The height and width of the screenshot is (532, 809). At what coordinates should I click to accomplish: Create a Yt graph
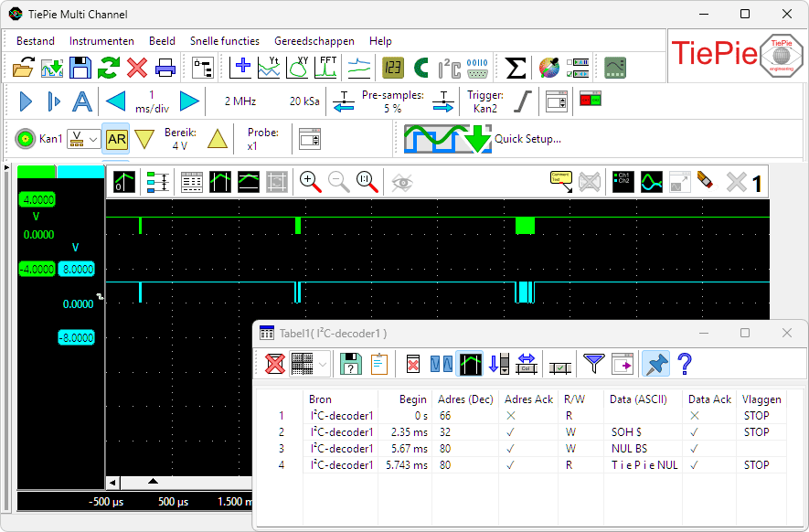[269, 68]
